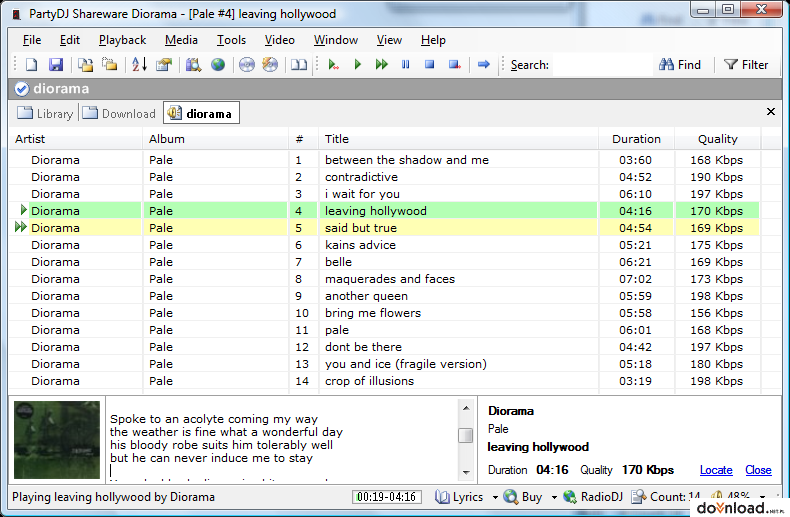The width and height of the screenshot is (790, 517).
Task: Click the Find button
Action: 680,64
